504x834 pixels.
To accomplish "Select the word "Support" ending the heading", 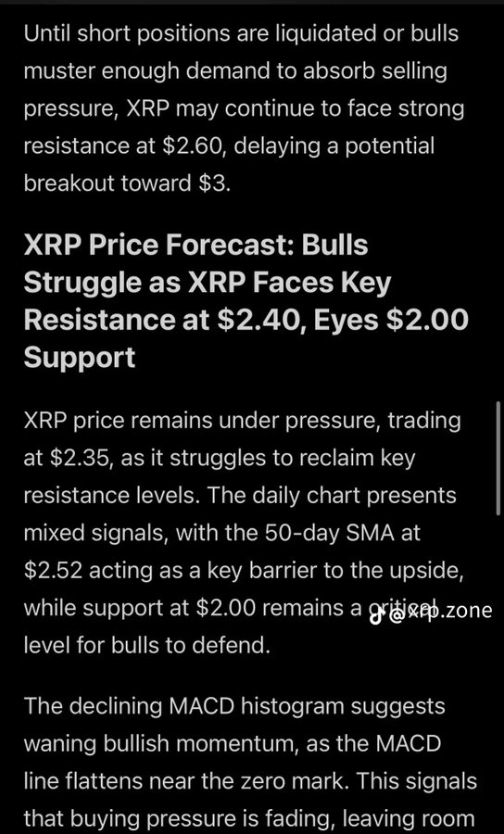I will (x=80, y=359).
